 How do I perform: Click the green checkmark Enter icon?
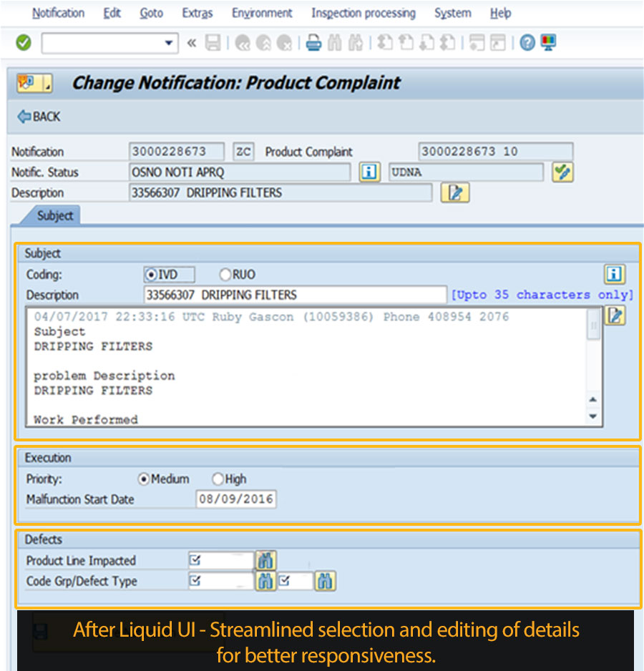click(24, 43)
